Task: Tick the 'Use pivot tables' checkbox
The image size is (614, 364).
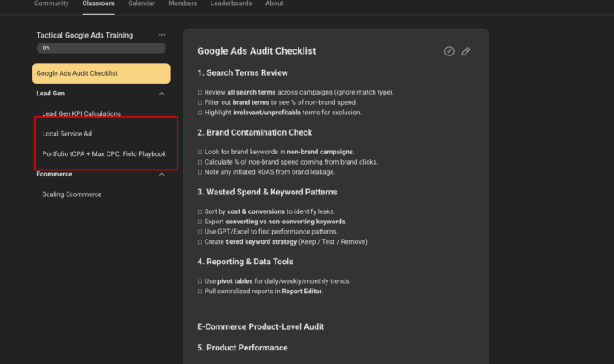Action: click(200, 281)
